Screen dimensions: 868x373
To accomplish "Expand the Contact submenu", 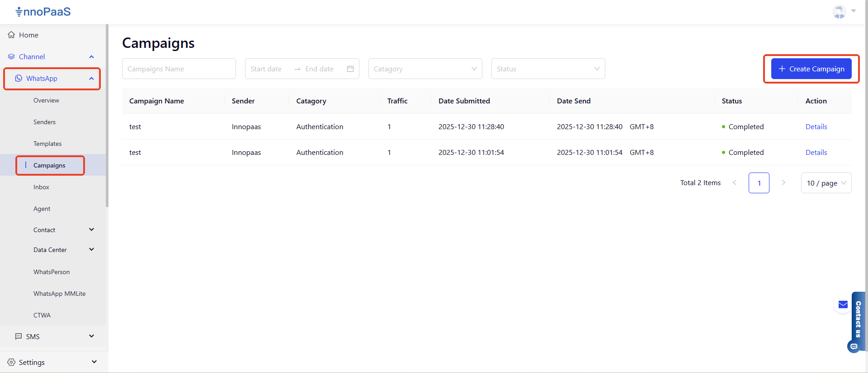I will pyautogui.click(x=91, y=230).
